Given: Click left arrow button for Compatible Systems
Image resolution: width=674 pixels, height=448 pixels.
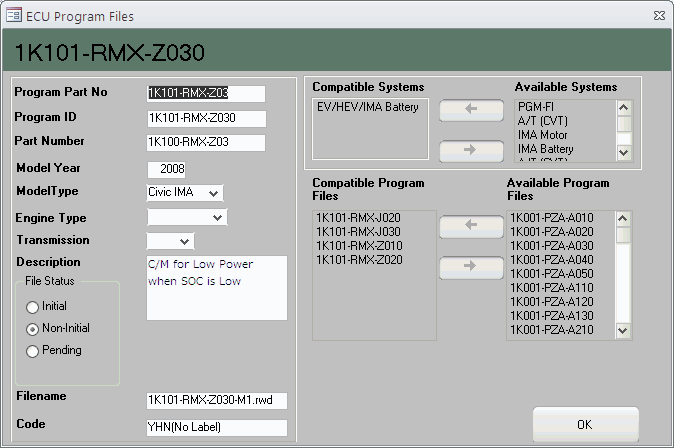Looking at the screenshot, I should 472,109.
